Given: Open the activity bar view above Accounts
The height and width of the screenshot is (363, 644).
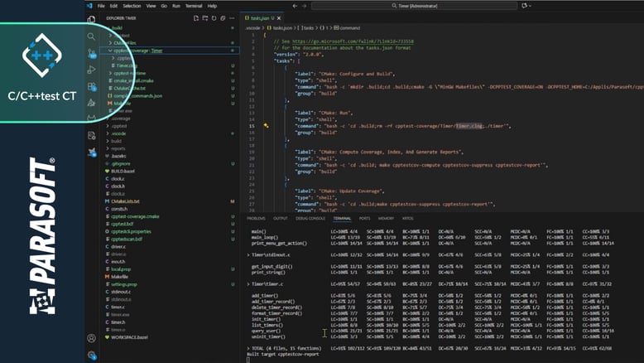Looking at the screenshot, I should click(91, 152).
